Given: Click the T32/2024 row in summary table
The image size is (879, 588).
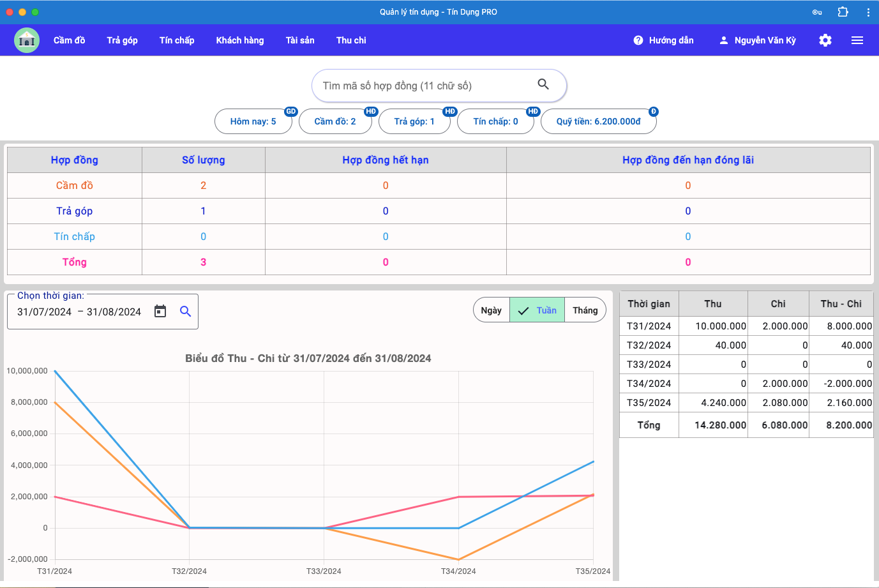Looking at the screenshot, I should click(746, 345).
